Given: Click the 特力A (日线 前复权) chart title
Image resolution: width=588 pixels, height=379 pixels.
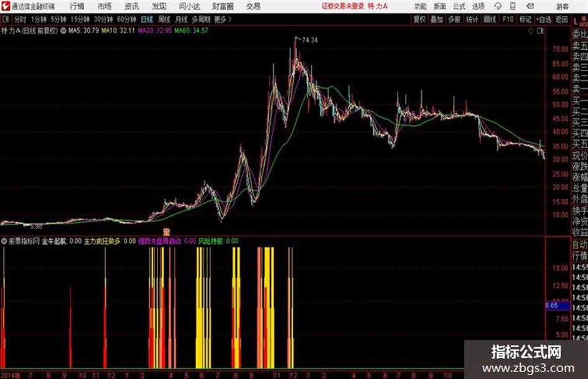Looking at the screenshot, I should tap(30, 30).
